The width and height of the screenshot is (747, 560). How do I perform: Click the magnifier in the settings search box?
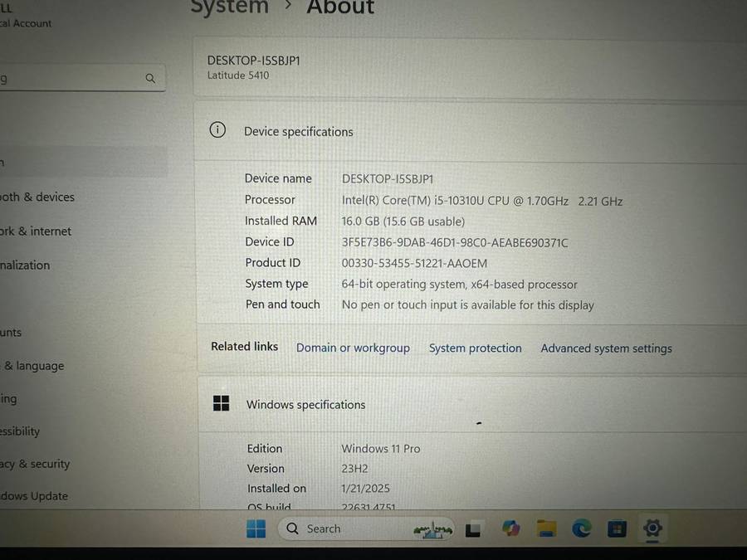[x=150, y=78]
